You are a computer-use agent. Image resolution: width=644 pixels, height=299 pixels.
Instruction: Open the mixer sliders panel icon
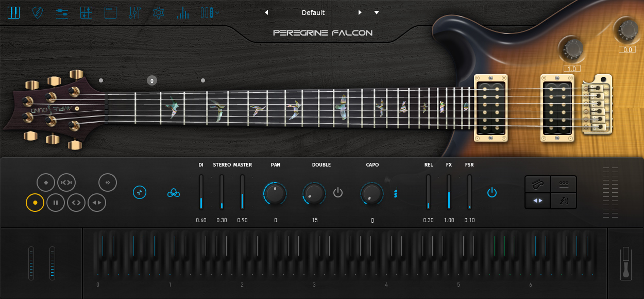coord(62,12)
